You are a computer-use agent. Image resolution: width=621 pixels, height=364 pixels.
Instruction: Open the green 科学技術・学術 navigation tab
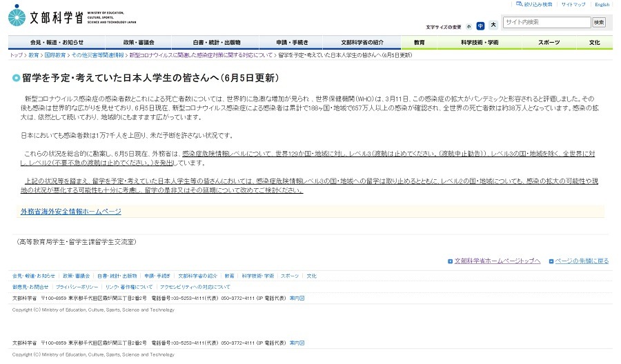(x=480, y=42)
